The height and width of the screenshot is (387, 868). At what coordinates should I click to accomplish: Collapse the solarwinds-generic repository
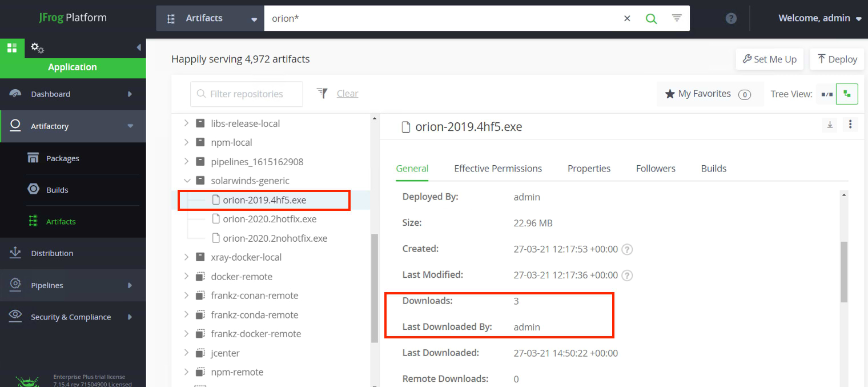186,181
